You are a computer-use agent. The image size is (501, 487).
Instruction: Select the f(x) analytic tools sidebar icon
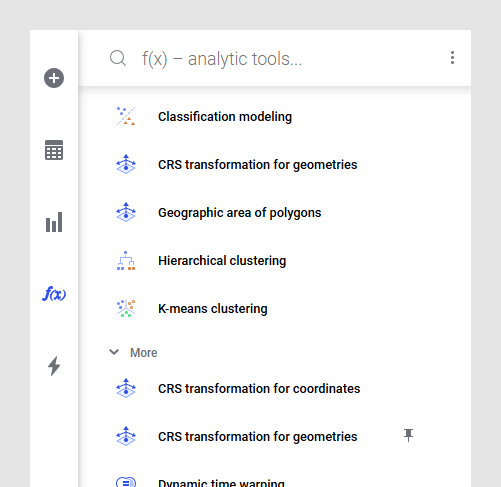(54, 294)
